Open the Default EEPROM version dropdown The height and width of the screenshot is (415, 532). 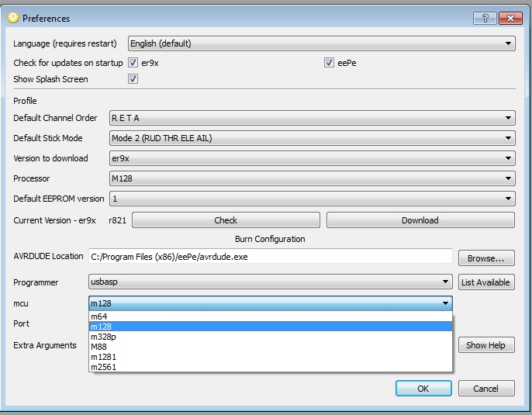pyautogui.click(x=312, y=199)
